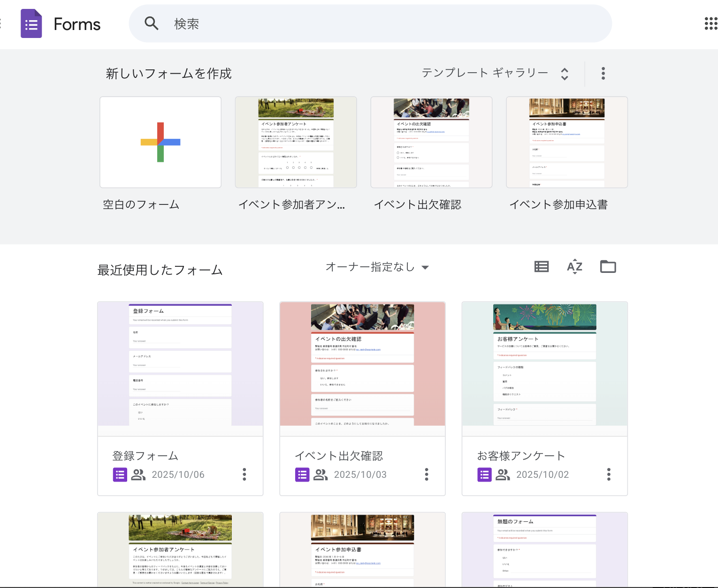Click the search magnifier icon
The height and width of the screenshot is (588, 718).
(x=152, y=23)
